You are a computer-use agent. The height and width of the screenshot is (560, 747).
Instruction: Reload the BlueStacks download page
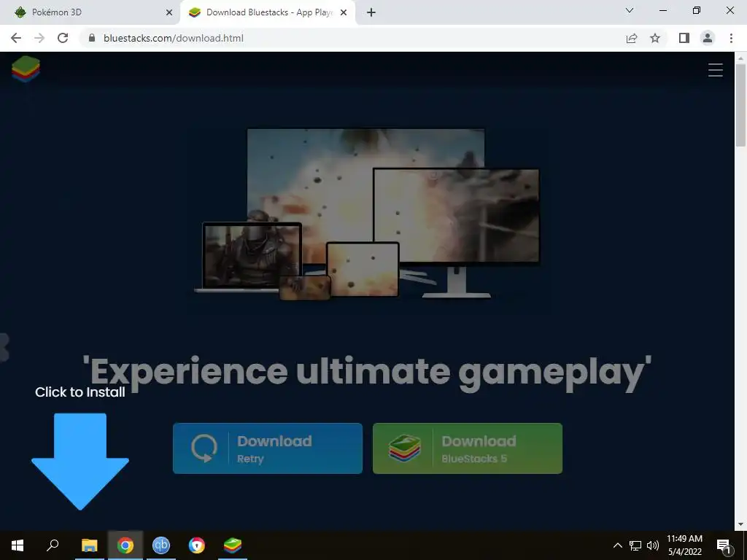tap(63, 38)
